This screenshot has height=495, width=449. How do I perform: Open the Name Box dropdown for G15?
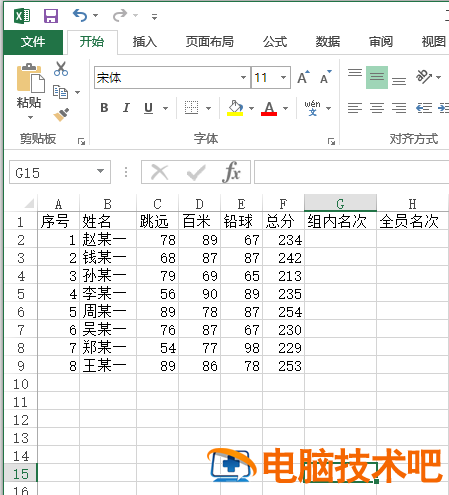tap(100, 171)
